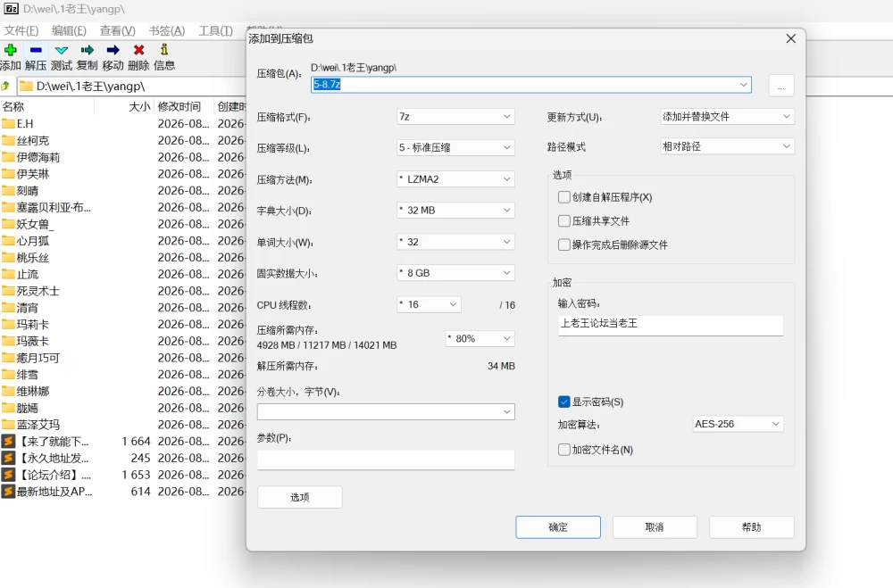Click the 确定 button

pyautogui.click(x=558, y=527)
